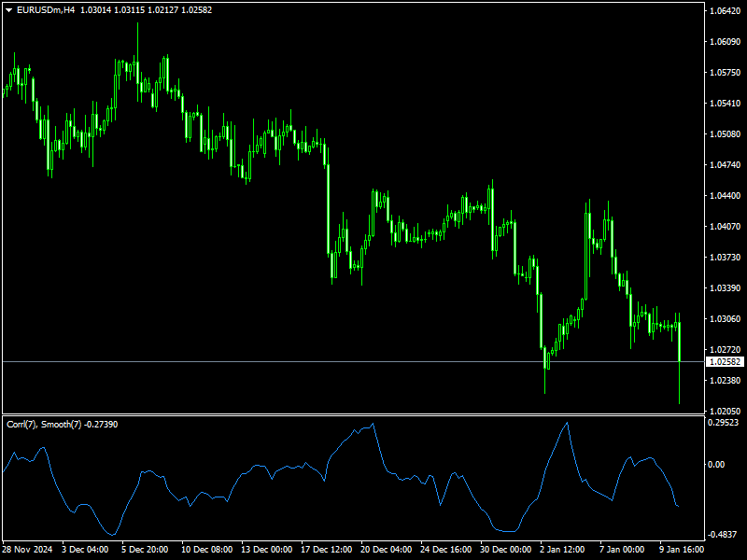This screenshot has height=560, width=747.
Task: Click the 13 Dec 00:00 time label
Action: (267, 549)
